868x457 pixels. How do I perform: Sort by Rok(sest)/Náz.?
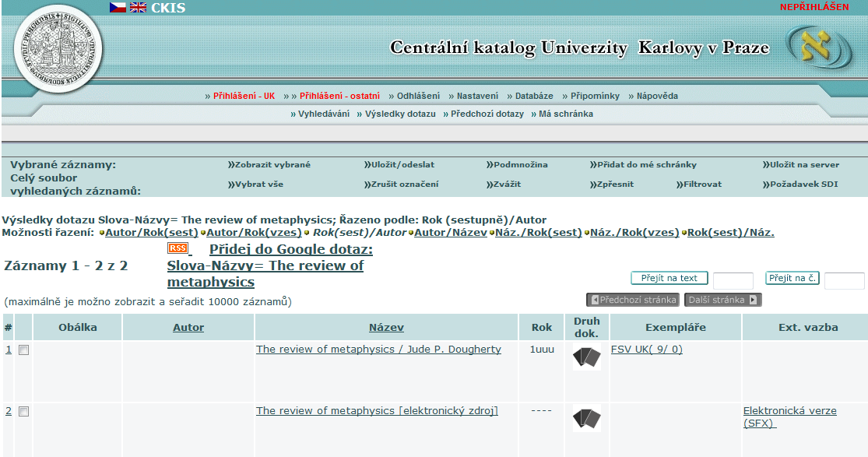coord(731,233)
